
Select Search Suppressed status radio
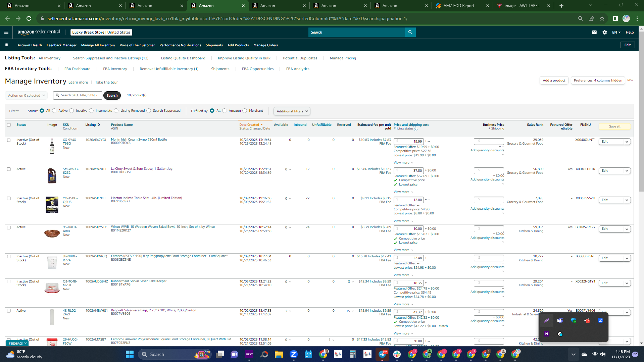pyautogui.click(x=149, y=111)
